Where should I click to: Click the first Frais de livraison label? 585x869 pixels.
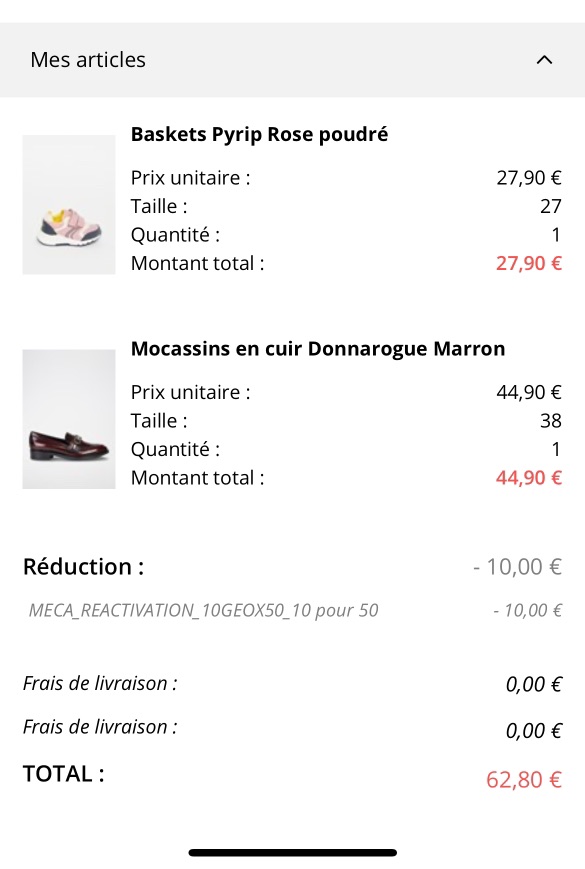click(100, 683)
